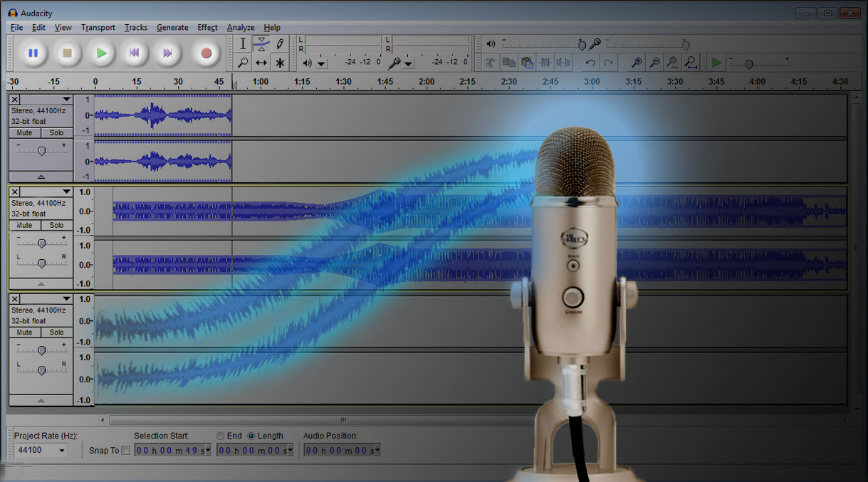Pick the pencil Draw tool

(x=280, y=44)
